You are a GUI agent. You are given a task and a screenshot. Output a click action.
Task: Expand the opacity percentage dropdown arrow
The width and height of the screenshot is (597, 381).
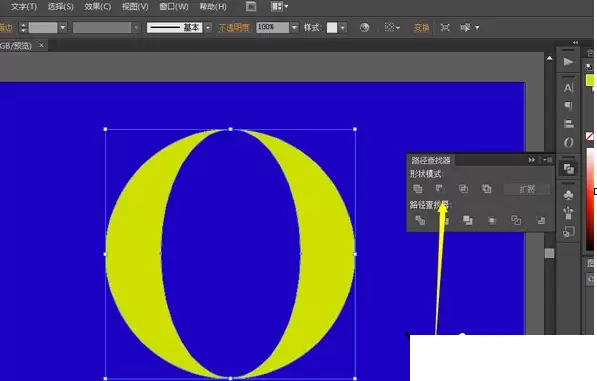tap(294, 27)
